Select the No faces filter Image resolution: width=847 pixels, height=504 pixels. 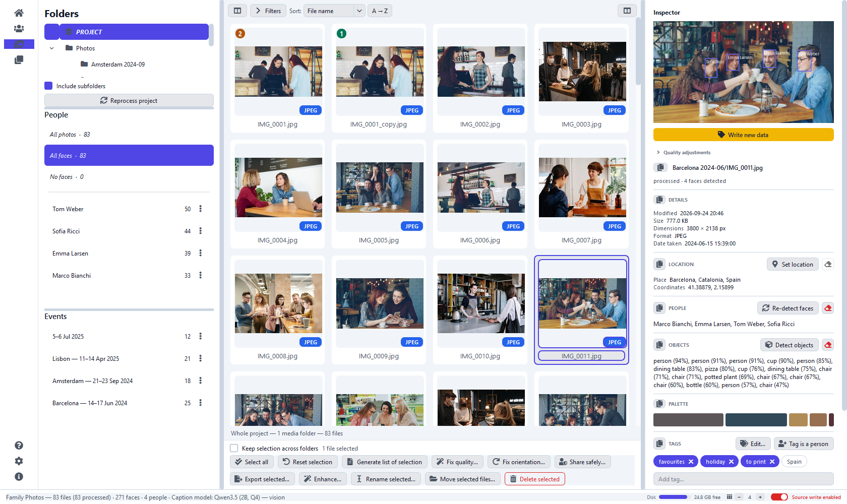point(129,177)
